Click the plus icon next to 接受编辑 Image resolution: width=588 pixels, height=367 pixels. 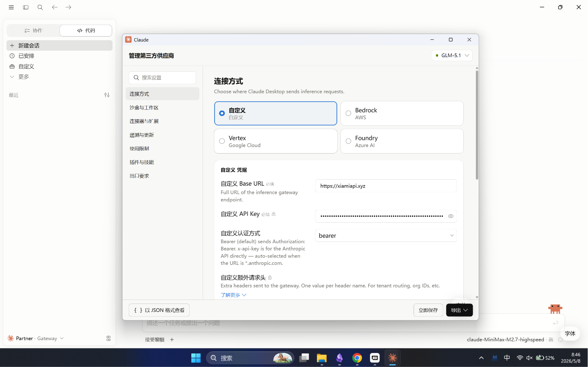172,340
